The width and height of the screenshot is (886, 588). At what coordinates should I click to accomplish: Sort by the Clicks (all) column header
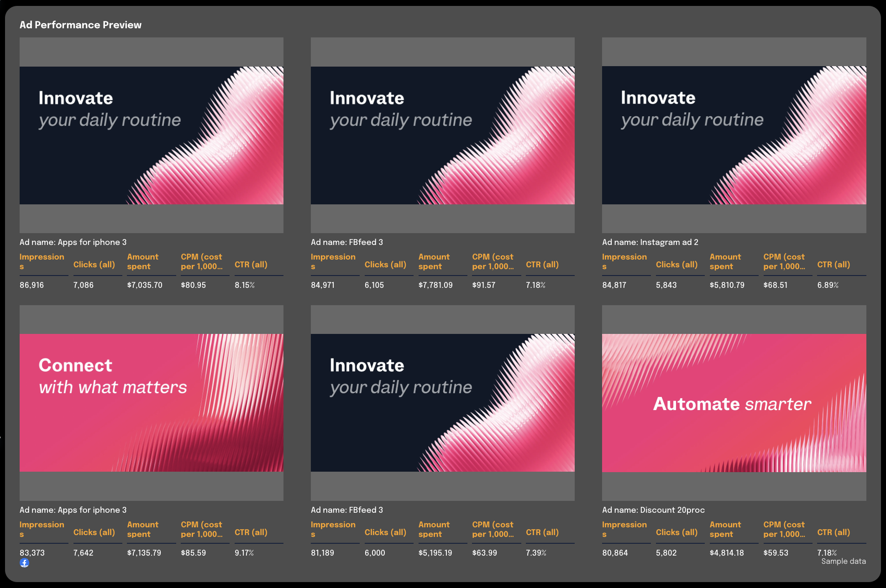coord(94,264)
